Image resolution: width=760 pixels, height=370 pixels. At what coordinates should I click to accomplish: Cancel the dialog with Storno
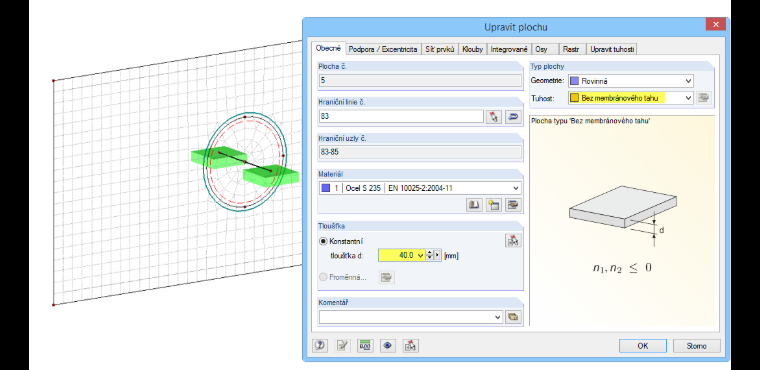[x=697, y=346]
